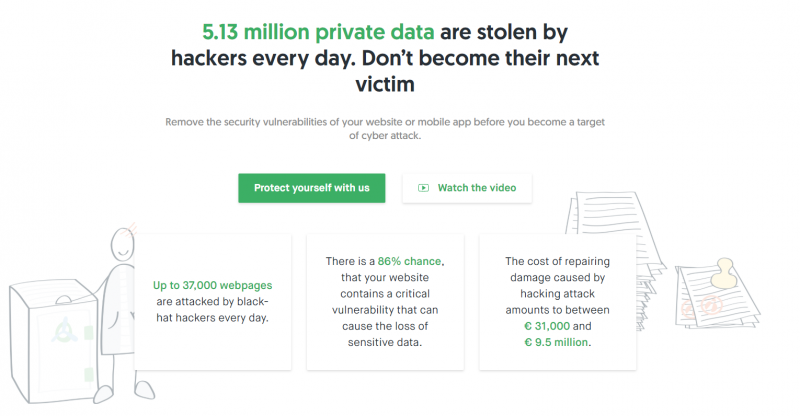This screenshot has width=800, height=416.
Task: Open the card about critical website vulnerability
Action: click(x=385, y=302)
